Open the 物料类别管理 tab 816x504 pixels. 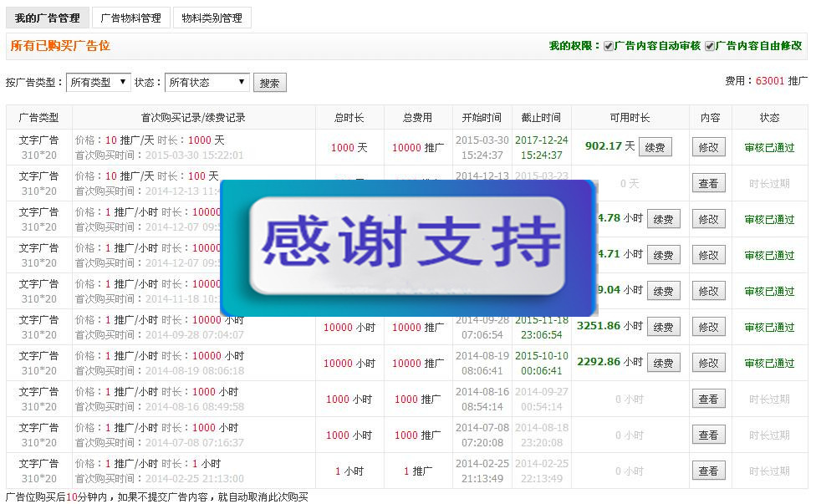[x=212, y=18]
